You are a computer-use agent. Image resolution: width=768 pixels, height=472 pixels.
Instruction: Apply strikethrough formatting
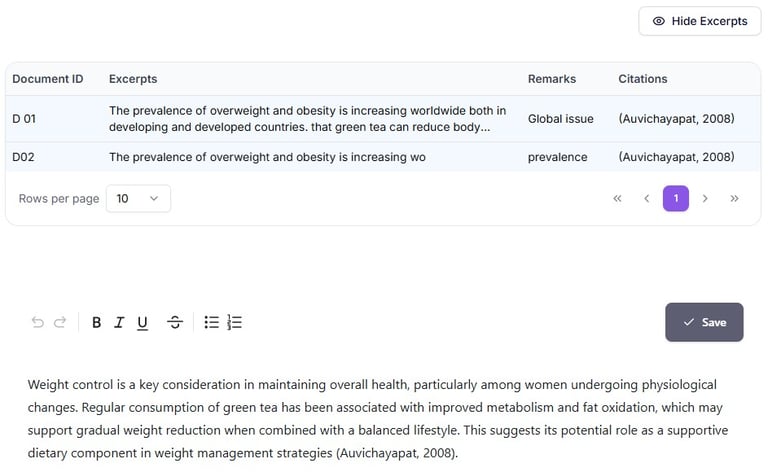(x=175, y=322)
